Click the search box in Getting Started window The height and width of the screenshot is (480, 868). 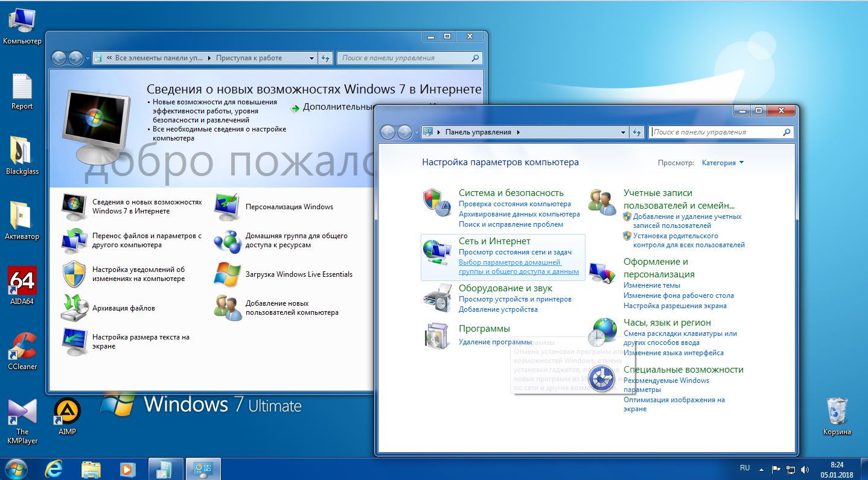point(409,58)
